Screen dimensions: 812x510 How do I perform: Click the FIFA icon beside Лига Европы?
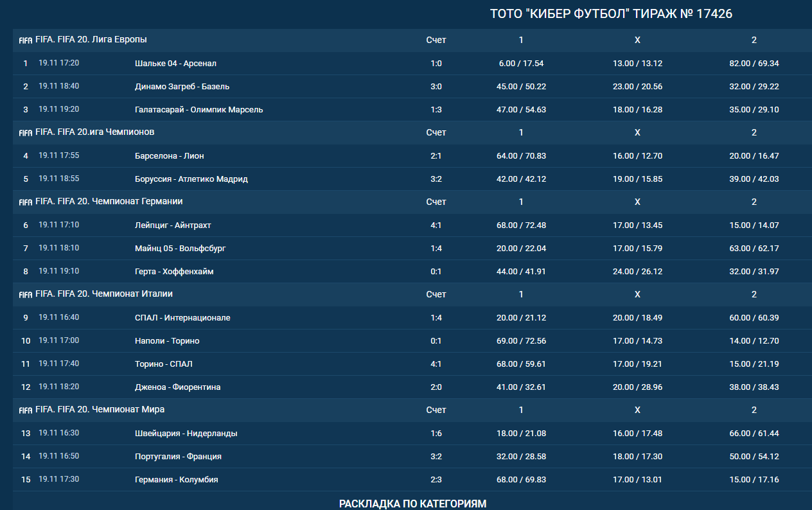point(26,40)
